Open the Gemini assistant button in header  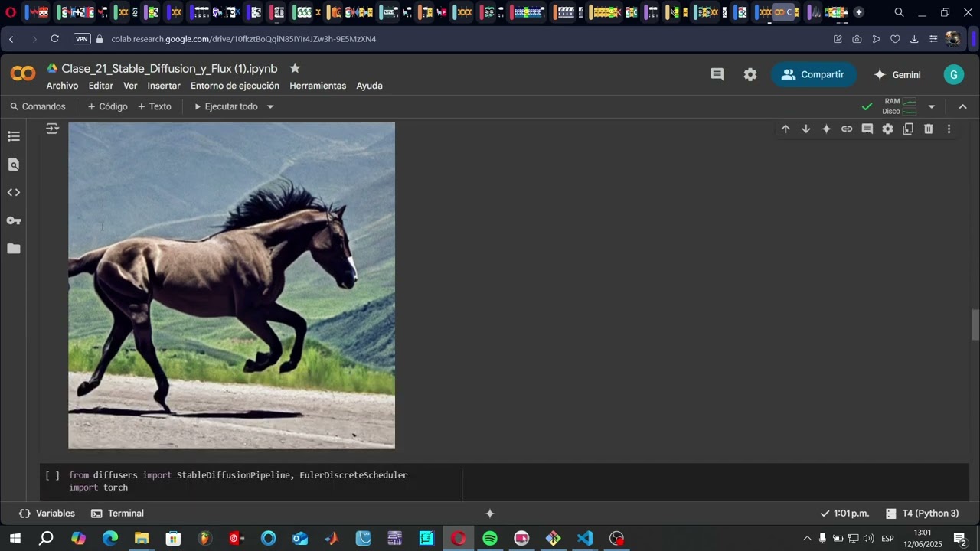(897, 74)
